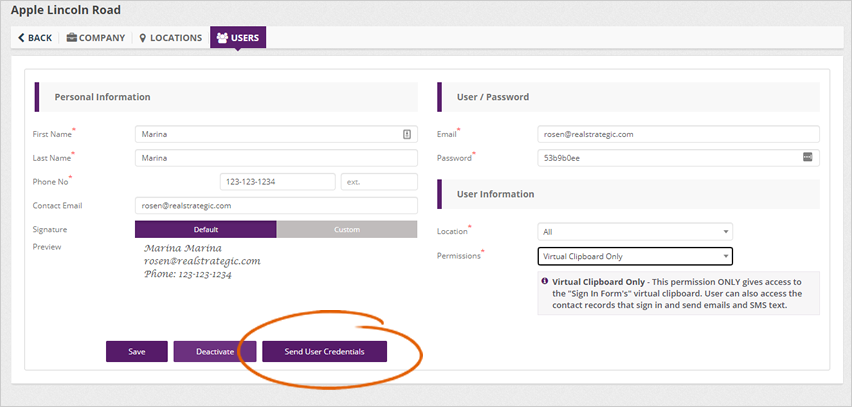Screen dimensions: 852x407
Task: Open the Permissions dropdown
Action: click(x=635, y=256)
